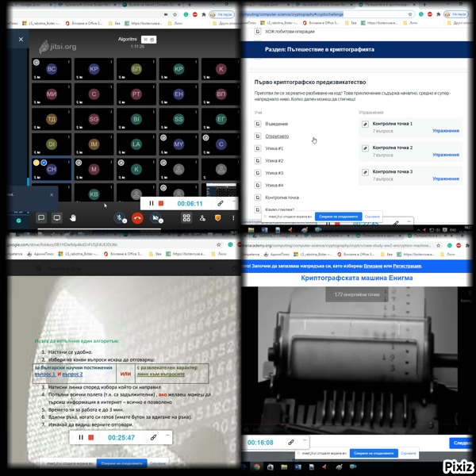Start Упражнения for Контролна точка 3
The width and height of the screenshot is (476, 476).
click(x=445, y=178)
